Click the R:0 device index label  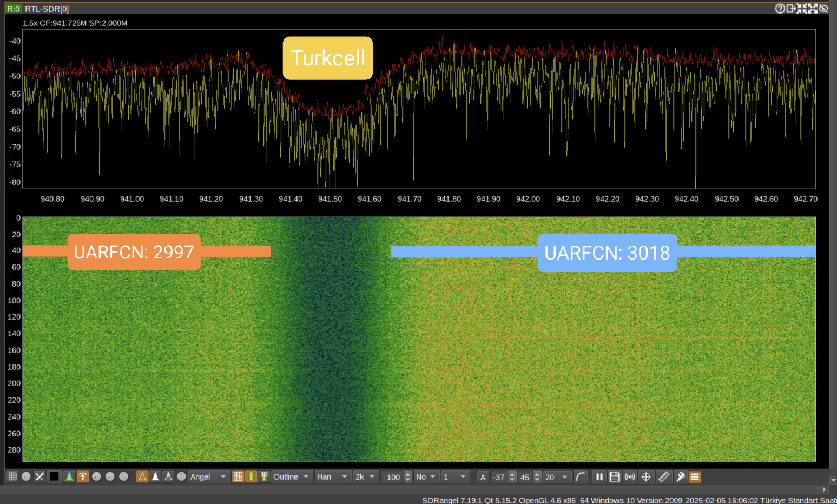pos(14,9)
